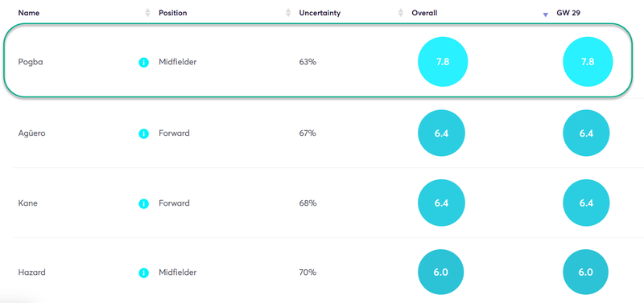Open Agüero's info icon
This screenshot has height=303, width=644.
[x=143, y=133]
